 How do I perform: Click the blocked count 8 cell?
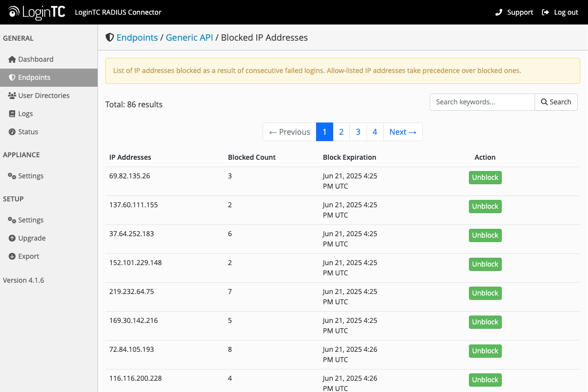[x=230, y=349]
